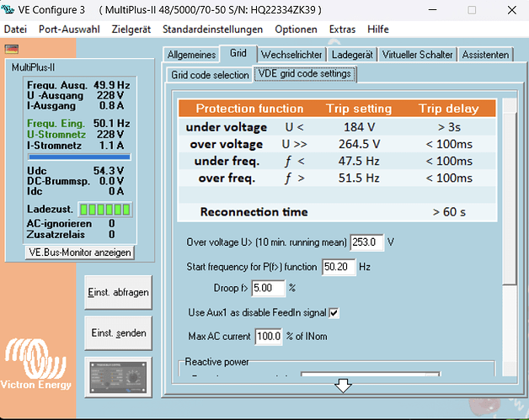
Task: Click the Protection function column header
Action: point(249,109)
